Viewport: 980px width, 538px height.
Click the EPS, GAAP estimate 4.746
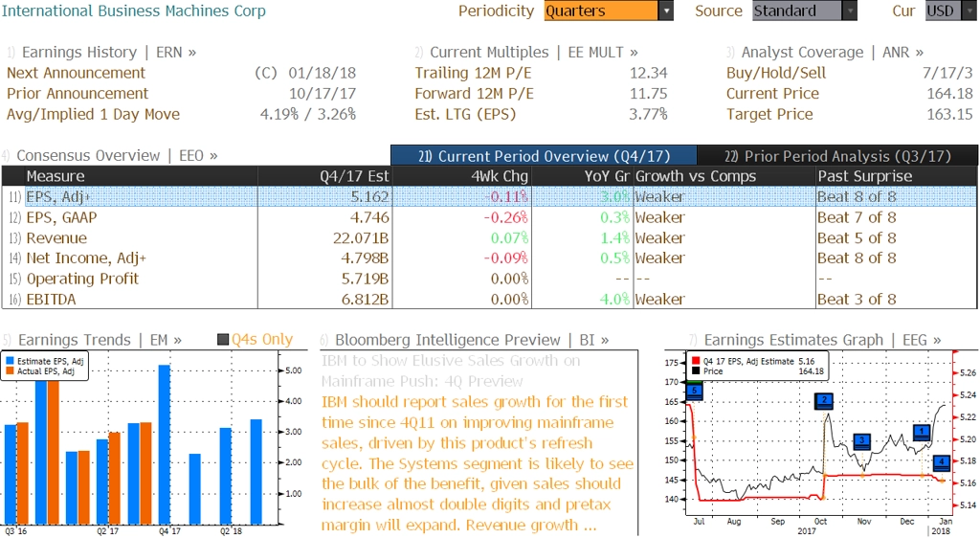pos(368,217)
